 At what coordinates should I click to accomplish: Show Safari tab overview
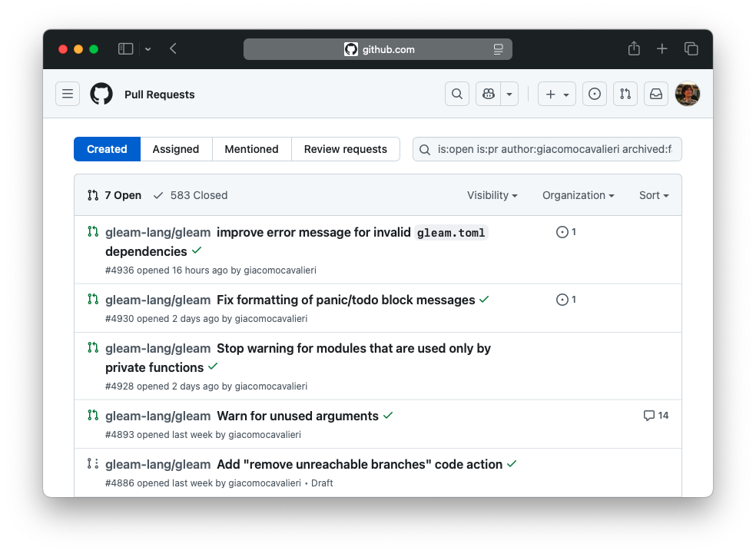[691, 49]
